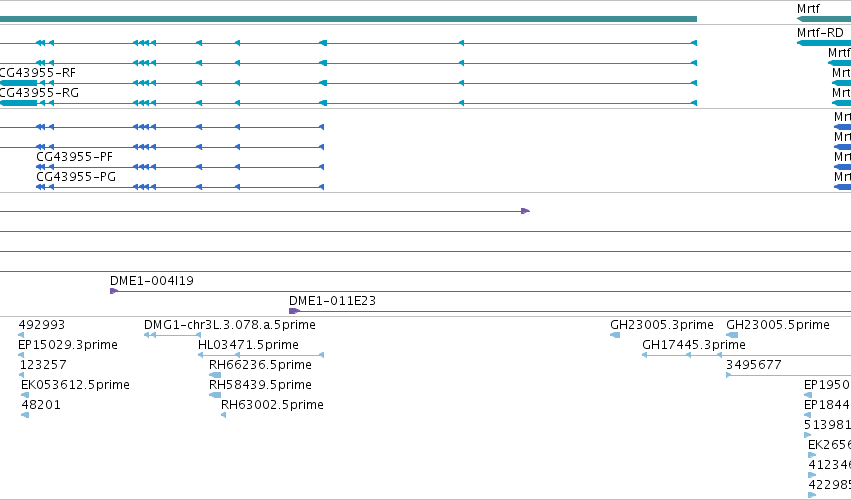The image size is (851, 500).
Task: Click the RH58439.5prime feature glyph
Action: click(x=215, y=395)
